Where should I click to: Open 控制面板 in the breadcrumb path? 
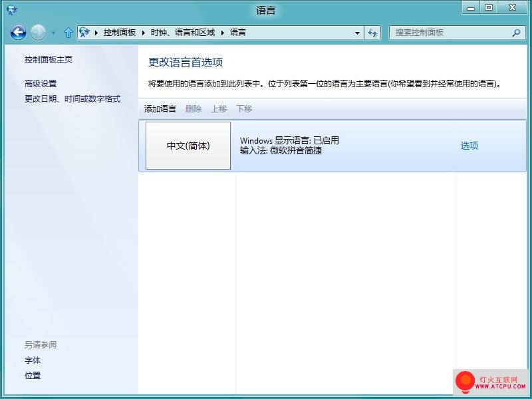click(120, 33)
